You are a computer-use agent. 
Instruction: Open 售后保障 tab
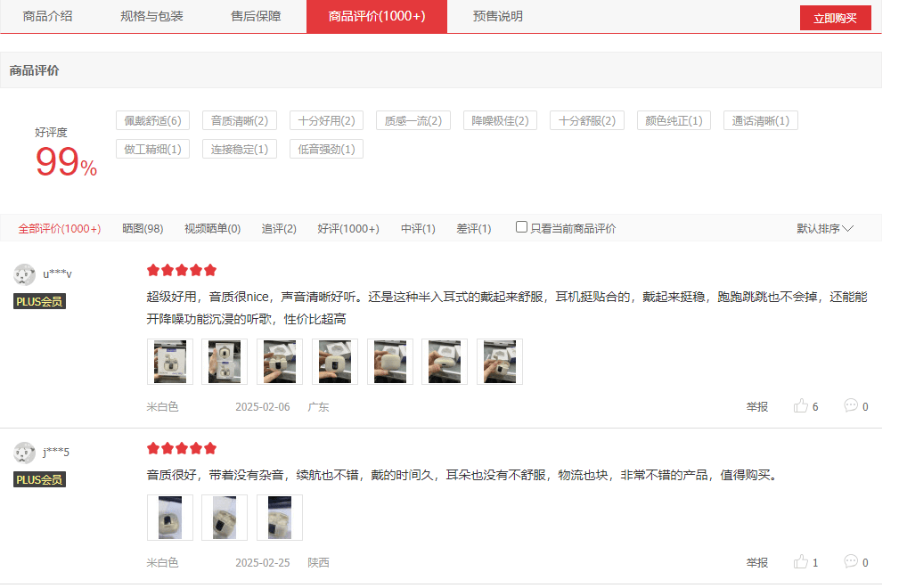click(256, 16)
